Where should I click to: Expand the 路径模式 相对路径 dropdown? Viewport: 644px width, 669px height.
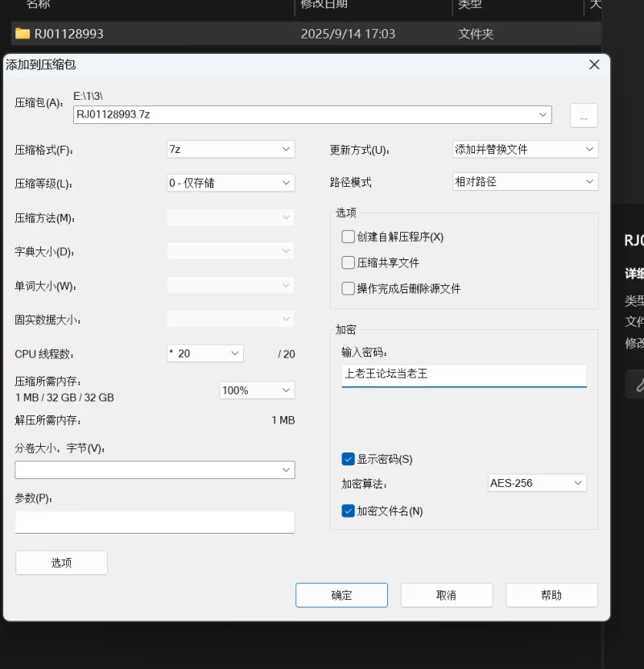tap(525, 182)
